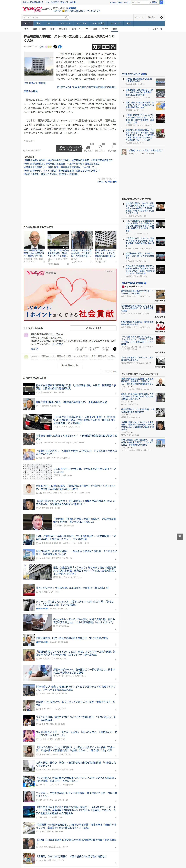186x868 pixels.
Task: Open the search-type dropdown in the web search box
Action: tap(155, 2)
